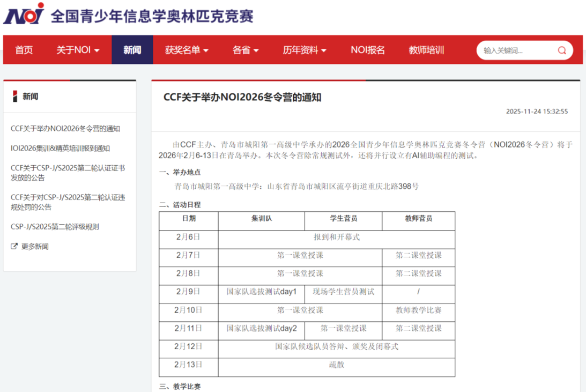Click the external-link icon beside 更多新闻
Image resolution: width=586 pixels, height=392 pixels.
point(14,246)
